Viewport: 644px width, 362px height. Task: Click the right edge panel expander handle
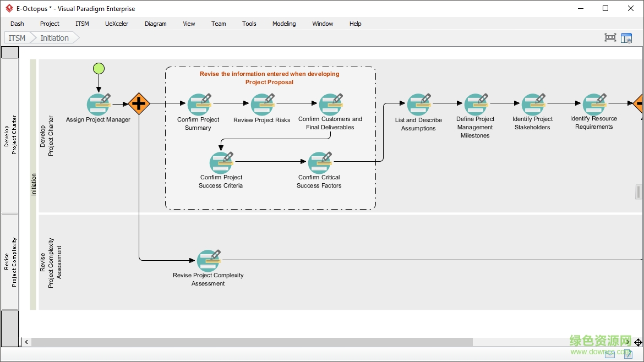pyautogui.click(x=638, y=191)
